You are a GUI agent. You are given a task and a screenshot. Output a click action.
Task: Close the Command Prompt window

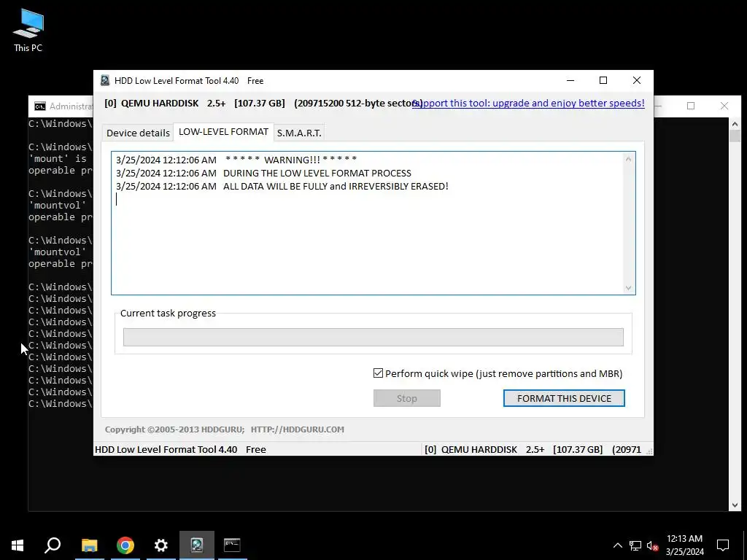click(x=724, y=106)
